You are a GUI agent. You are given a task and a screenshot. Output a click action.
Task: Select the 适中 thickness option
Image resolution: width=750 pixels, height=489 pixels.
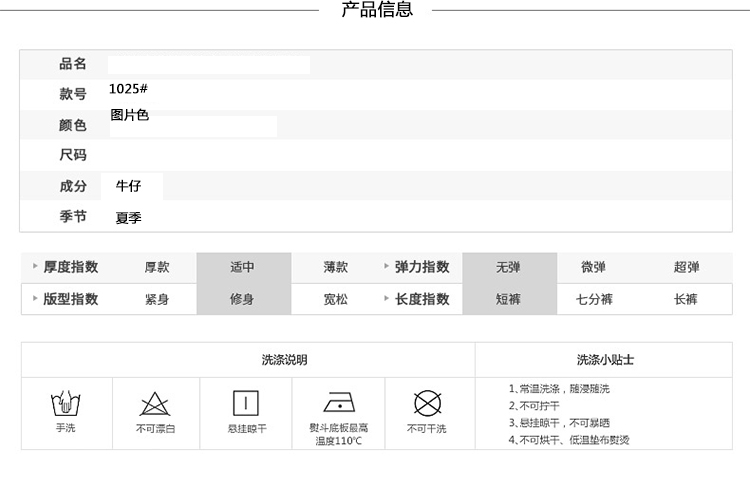pos(243,268)
